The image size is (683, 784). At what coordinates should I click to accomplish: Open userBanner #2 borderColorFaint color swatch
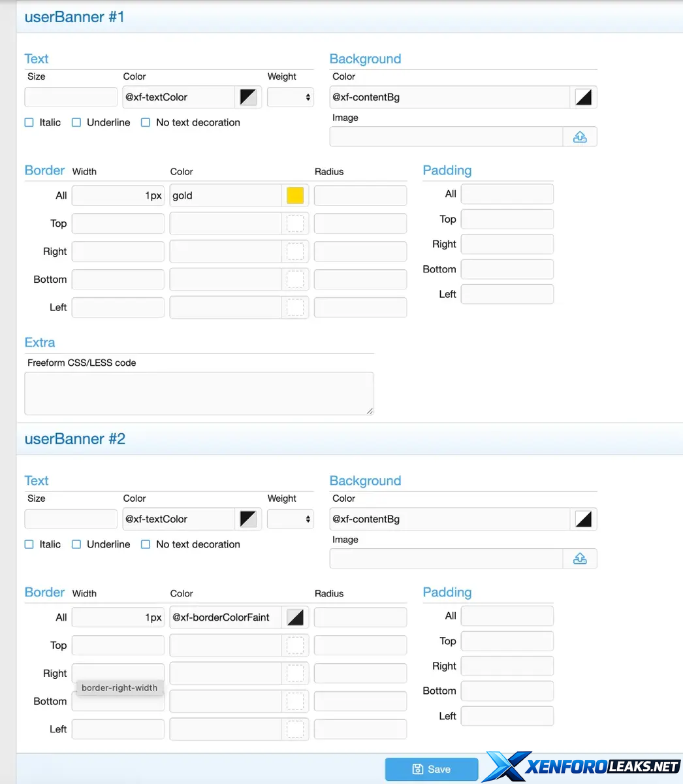[295, 617]
